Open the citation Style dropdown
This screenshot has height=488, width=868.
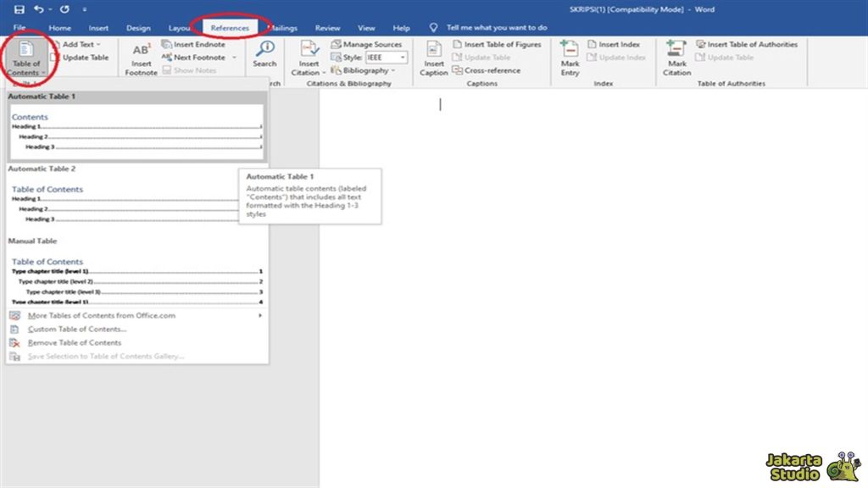pyautogui.click(x=387, y=58)
